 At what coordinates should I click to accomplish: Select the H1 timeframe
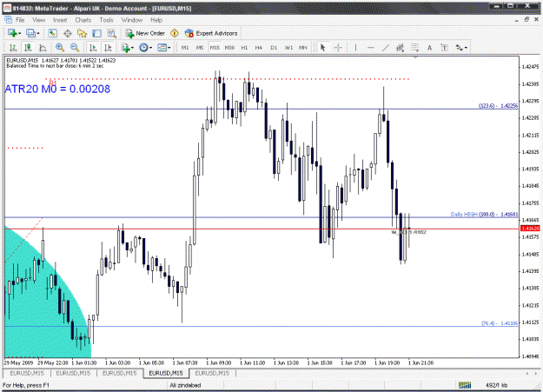(x=244, y=48)
